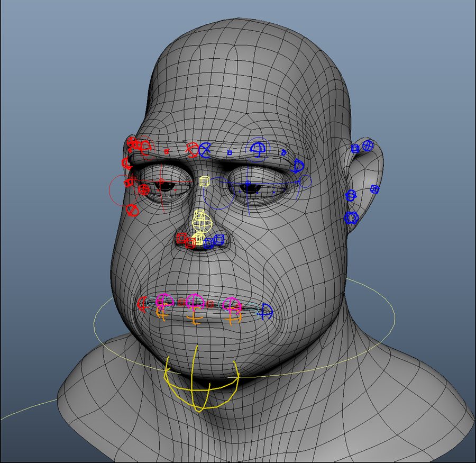Select the outermost red nostril cube control
476x463 pixels.
181,238
